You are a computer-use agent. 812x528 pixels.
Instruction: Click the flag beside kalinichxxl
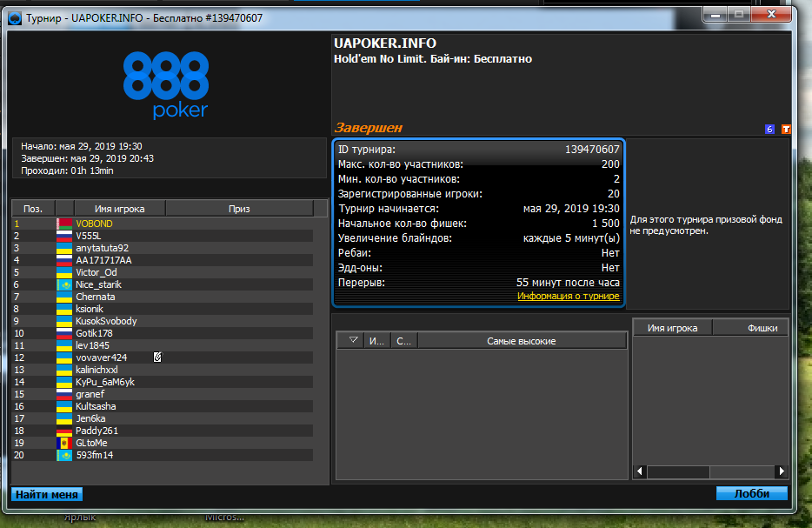[64, 370]
